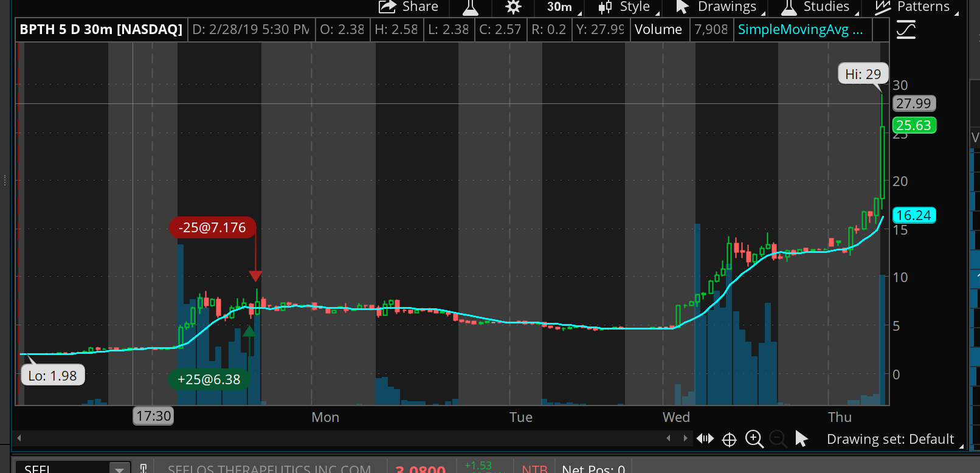Click the SEELOS THERAPEUTICS INC COM description
Viewport: 980px width, 473px height.
pos(269,468)
